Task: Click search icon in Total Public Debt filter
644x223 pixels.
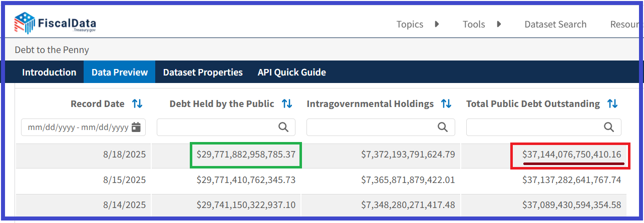Action: 609,127
